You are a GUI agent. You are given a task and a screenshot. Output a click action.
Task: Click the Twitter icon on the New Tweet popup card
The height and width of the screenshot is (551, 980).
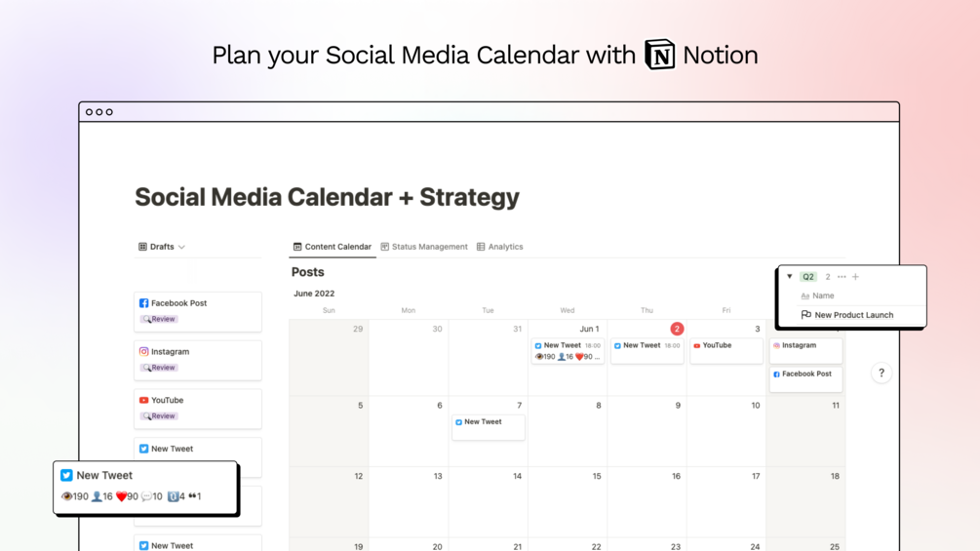(x=66, y=476)
